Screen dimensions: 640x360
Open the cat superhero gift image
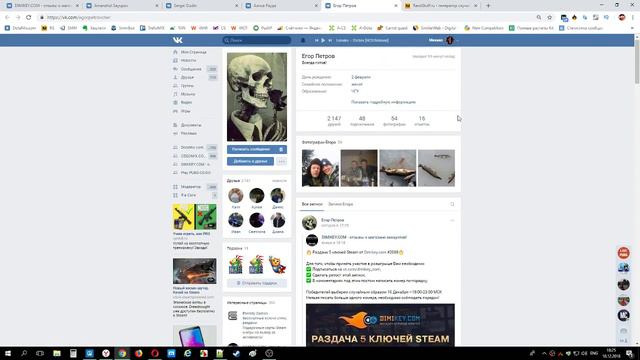tap(278, 264)
